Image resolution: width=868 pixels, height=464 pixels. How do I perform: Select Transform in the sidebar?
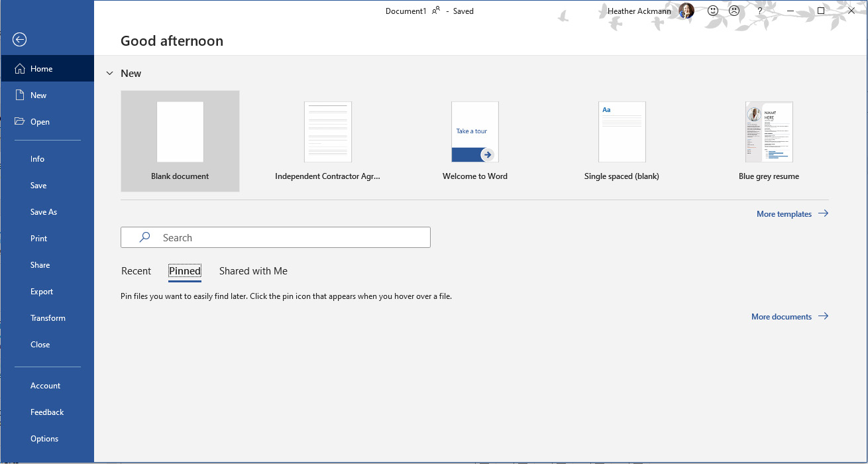[x=48, y=318]
